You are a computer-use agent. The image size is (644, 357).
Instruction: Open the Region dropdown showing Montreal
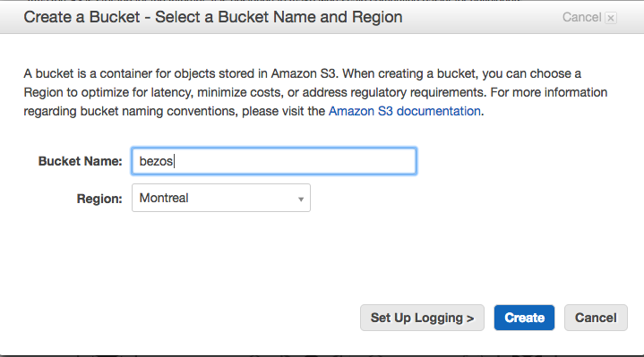pos(221,198)
